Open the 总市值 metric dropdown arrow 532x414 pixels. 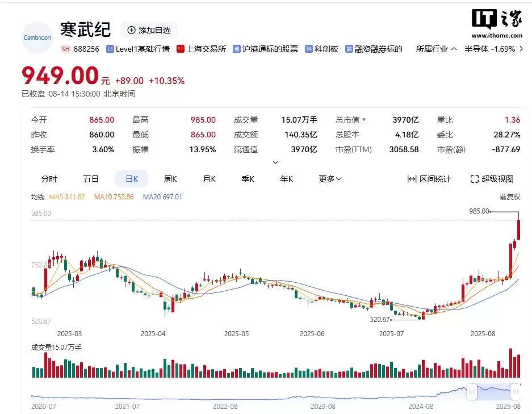coord(365,120)
